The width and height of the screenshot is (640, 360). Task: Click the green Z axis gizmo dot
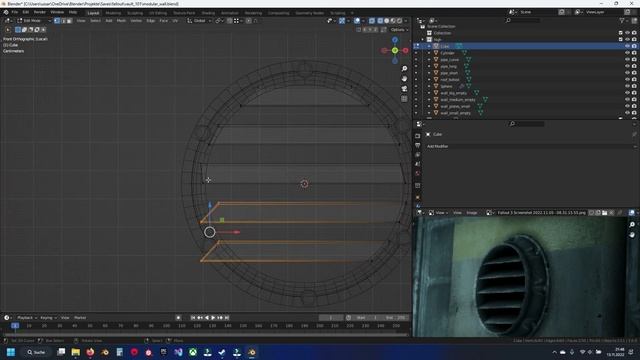[395, 50]
